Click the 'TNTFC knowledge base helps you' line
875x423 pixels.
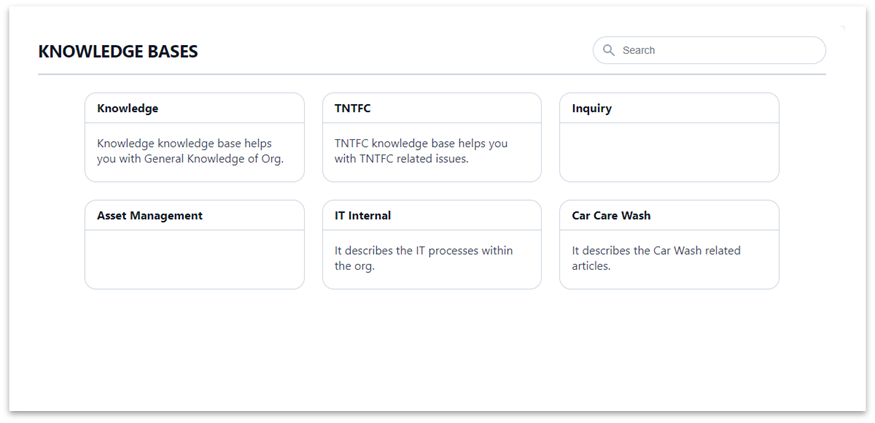click(x=421, y=143)
